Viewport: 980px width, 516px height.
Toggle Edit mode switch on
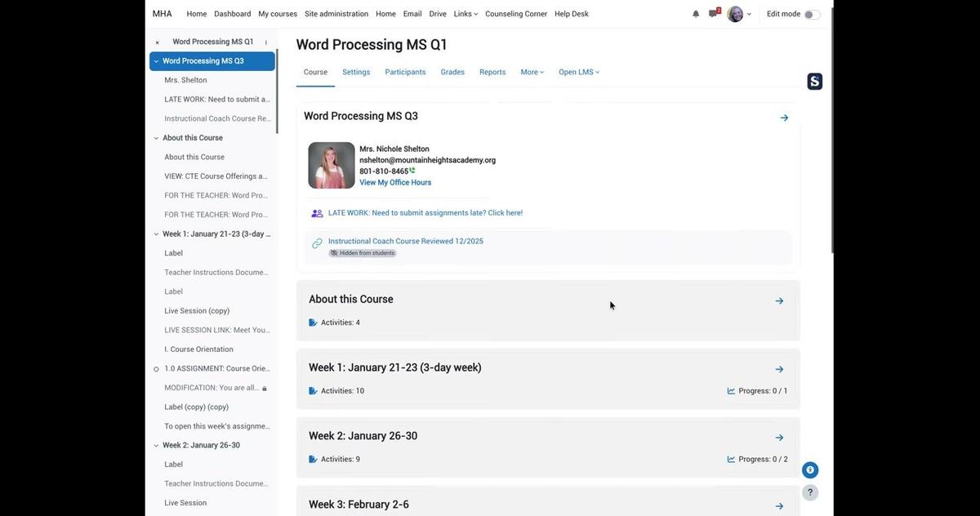(x=812, y=15)
